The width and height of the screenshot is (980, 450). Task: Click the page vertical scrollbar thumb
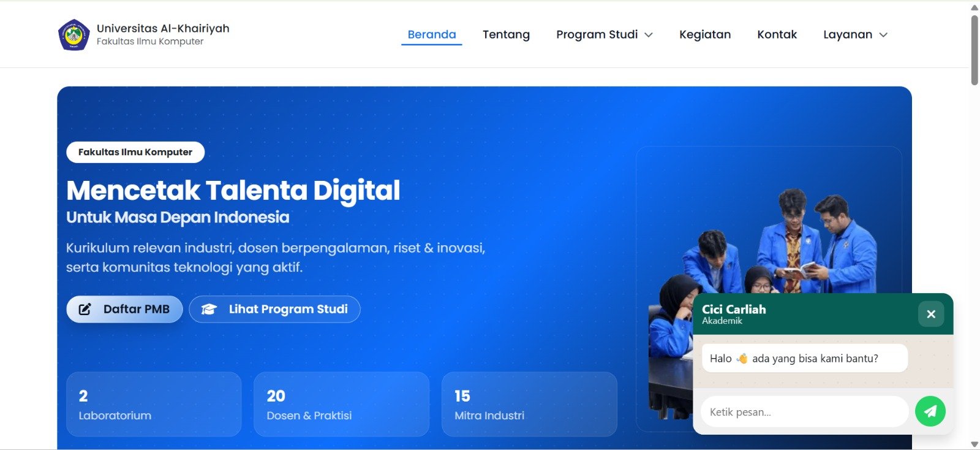(x=974, y=49)
